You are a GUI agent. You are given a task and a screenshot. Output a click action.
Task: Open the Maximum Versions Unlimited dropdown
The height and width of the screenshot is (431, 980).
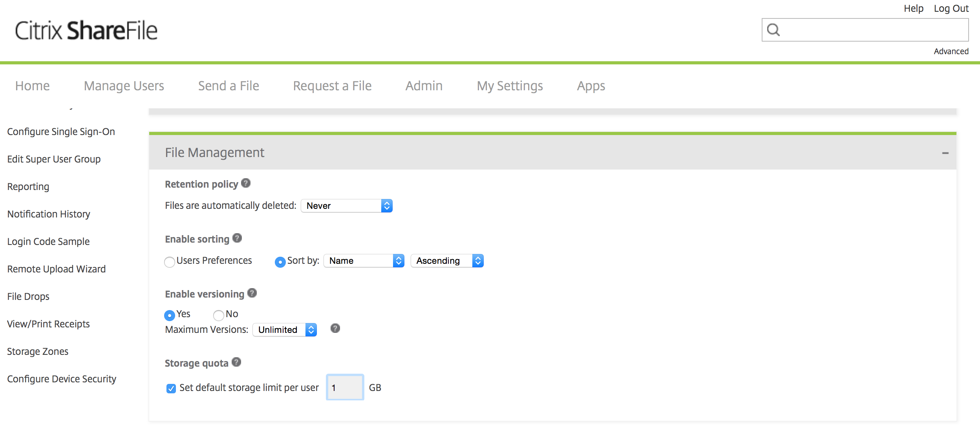point(285,330)
